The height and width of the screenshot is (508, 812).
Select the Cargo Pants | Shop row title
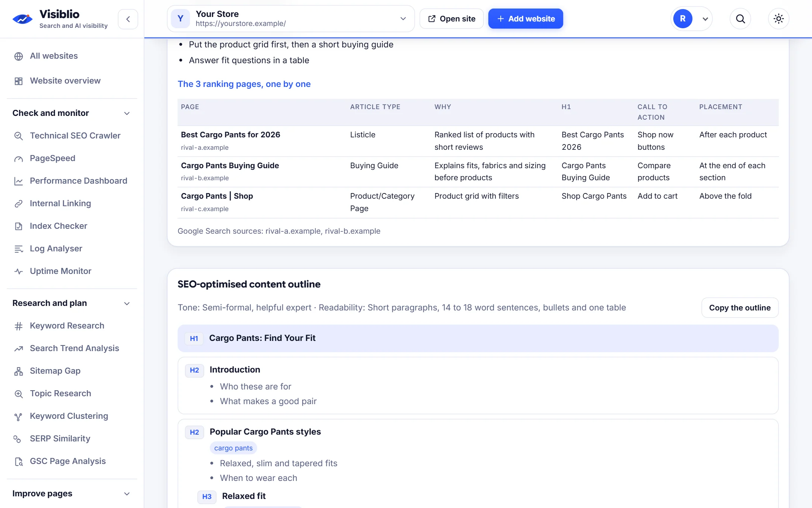pos(217,196)
